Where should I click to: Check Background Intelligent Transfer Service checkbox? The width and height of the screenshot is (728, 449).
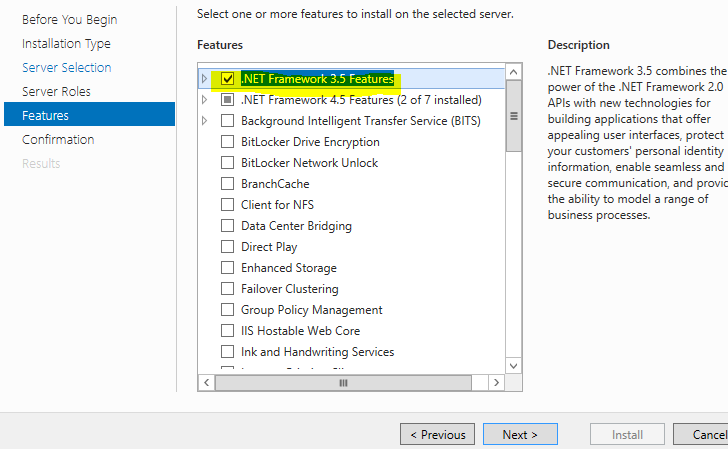[227, 121]
